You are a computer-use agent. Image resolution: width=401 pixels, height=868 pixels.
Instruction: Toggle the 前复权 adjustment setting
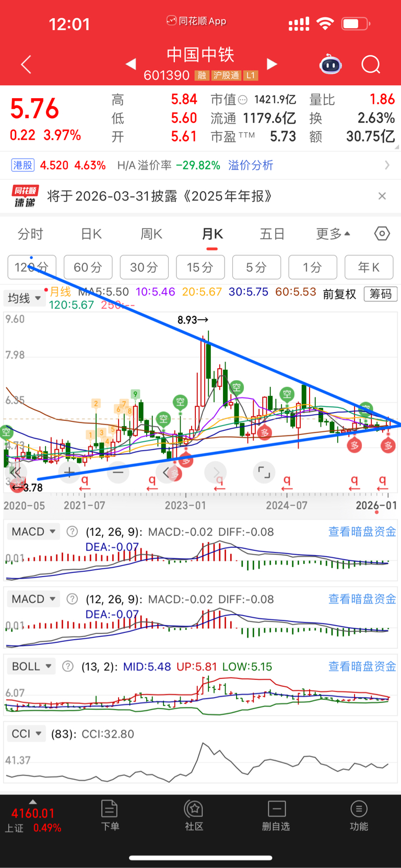coord(339,294)
